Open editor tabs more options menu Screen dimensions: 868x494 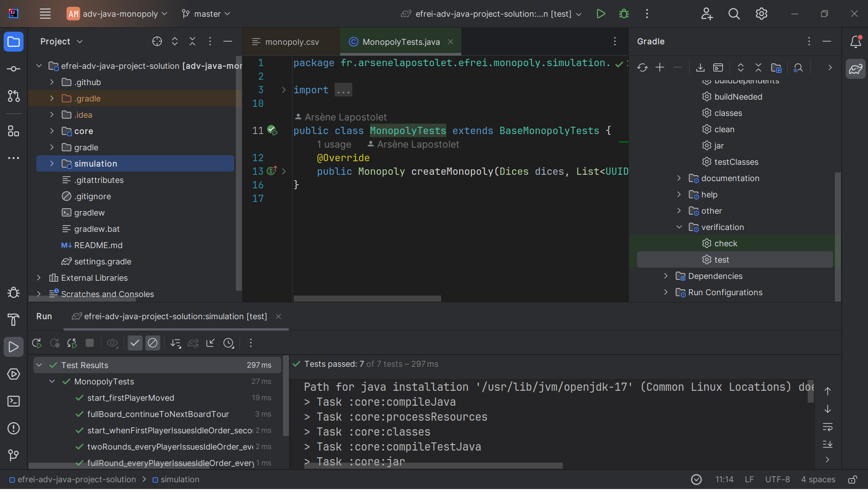point(615,42)
